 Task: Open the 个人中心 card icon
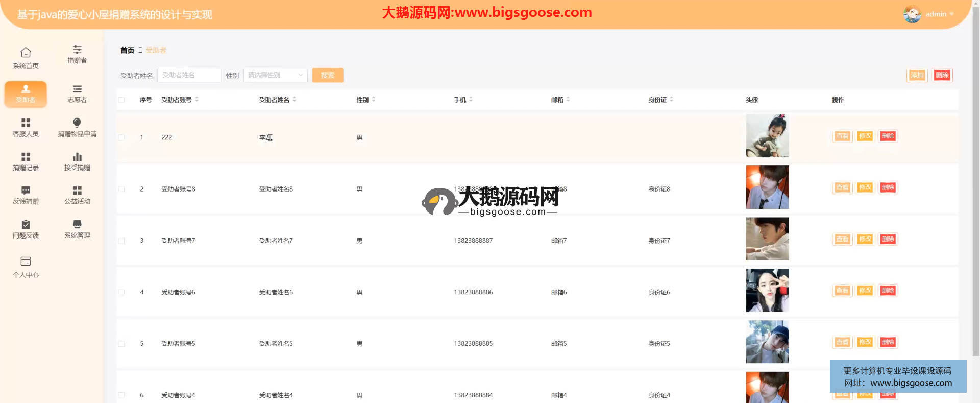tap(26, 262)
